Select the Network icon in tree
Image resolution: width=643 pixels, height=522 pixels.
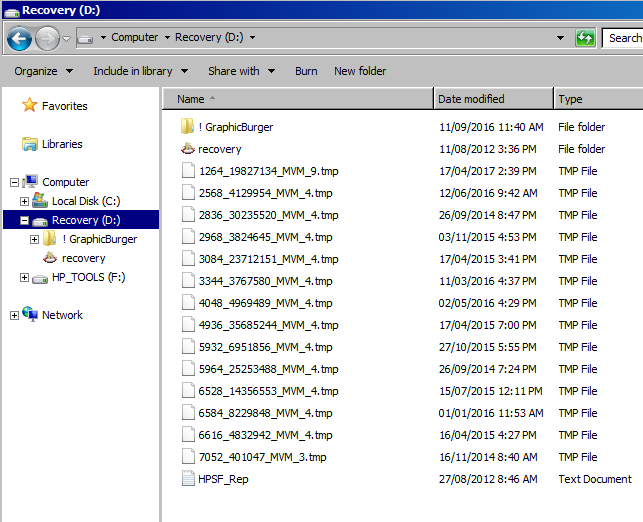(x=30, y=314)
